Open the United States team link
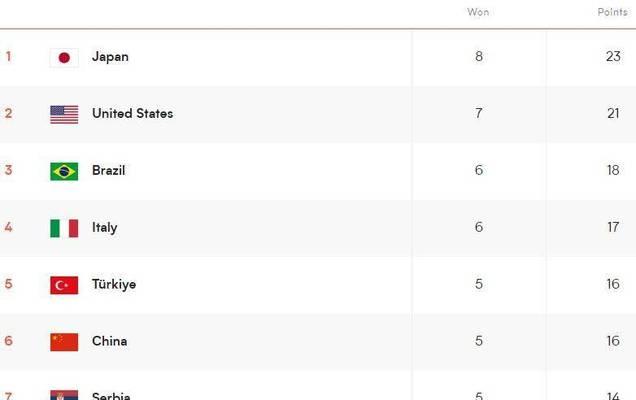Image resolution: width=636 pixels, height=400 pixels. coord(133,114)
